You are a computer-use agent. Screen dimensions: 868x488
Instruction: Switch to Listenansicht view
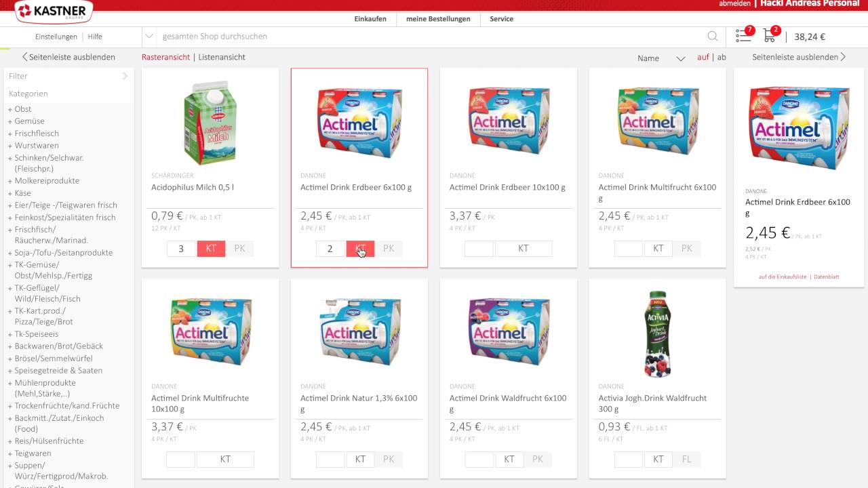(222, 57)
